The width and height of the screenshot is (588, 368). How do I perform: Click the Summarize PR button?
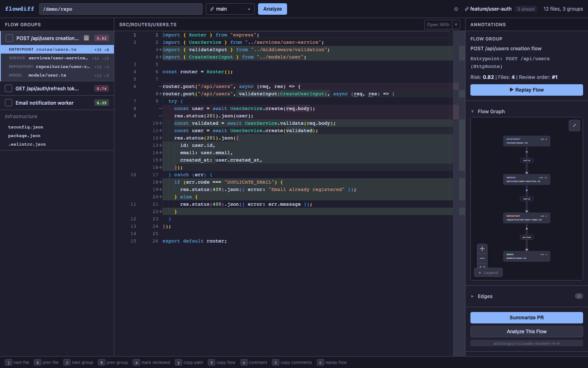[x=527, y=318]
